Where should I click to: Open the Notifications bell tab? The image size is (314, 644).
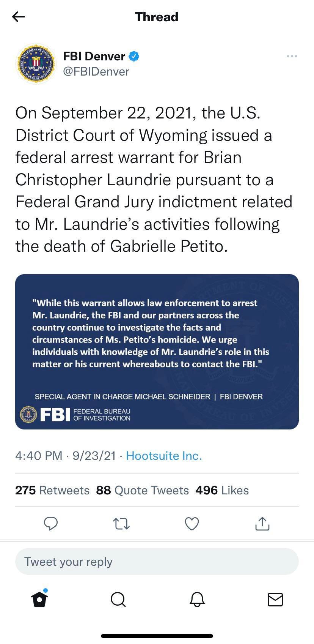point(197,600)
